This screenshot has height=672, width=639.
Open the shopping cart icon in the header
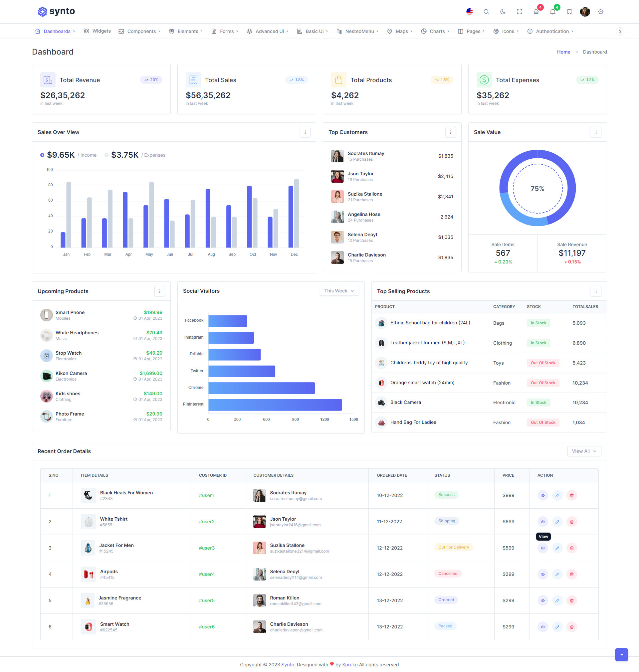536,11
